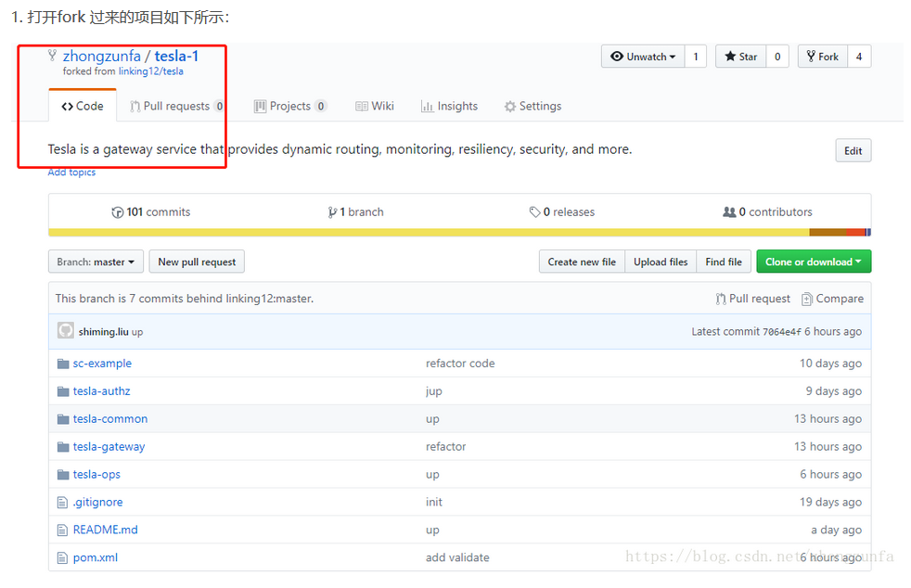Click the Pull request icon in branch info bar

point(721,299)
